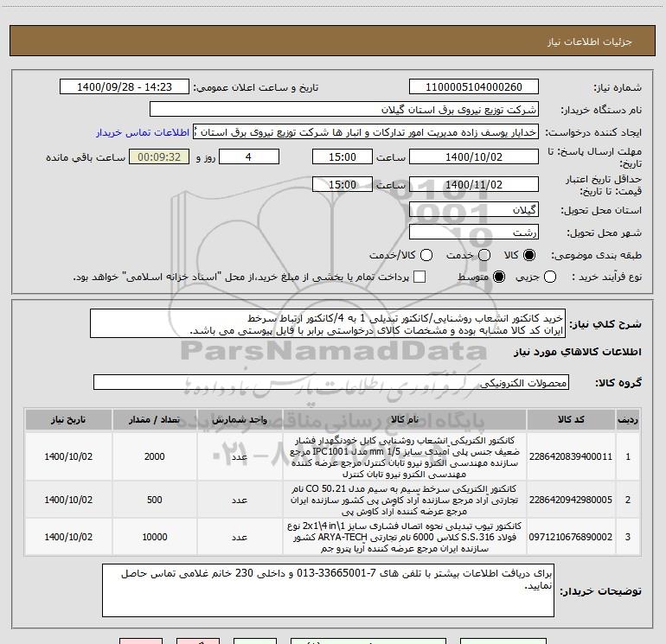Toggle the Islamic treasury documents payment checkbox
Viewport: 666px width, 644px height.
(419, 277)
